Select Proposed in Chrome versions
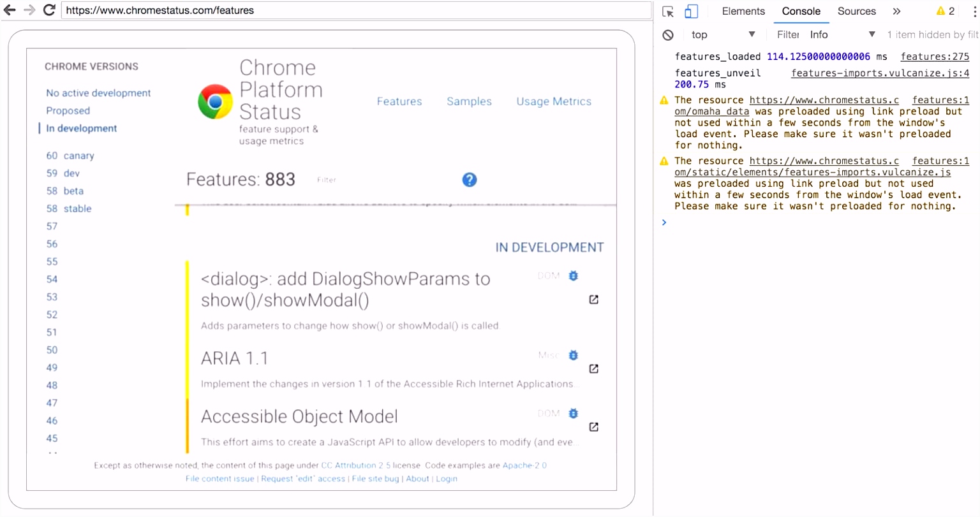Viewport: 980px width, 517px height. click(x=68, y=111)
